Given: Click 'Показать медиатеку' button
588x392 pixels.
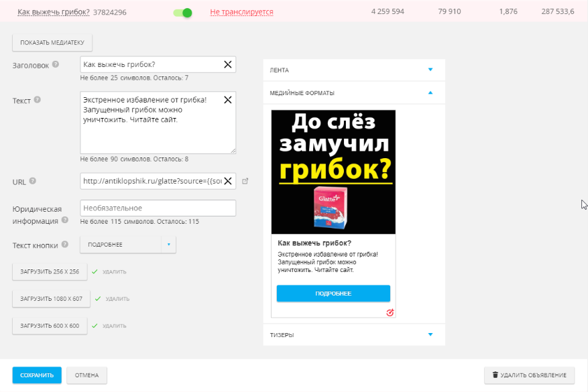Looking at the screenshot, I should [x=52, y=43].
